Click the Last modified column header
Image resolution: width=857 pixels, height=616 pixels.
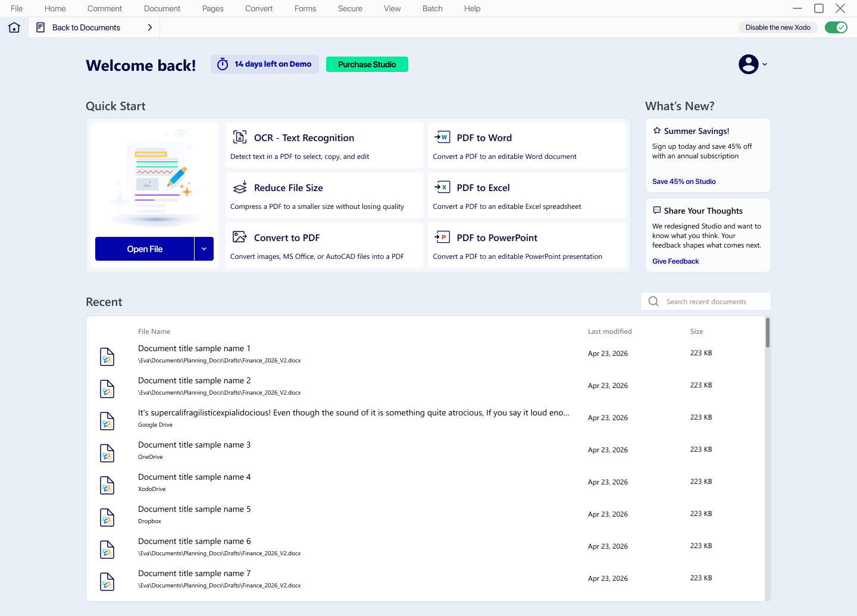(610, 332)
